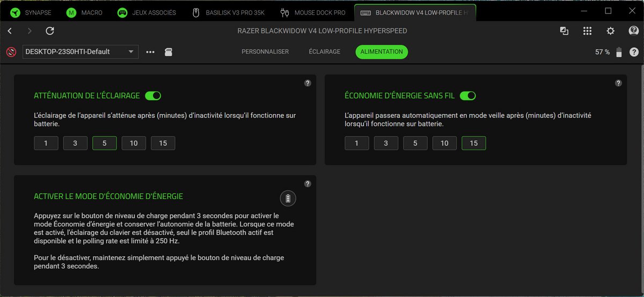Open the Razer modules grid icon
Viewport: 644px width, 297px height.
point(587,31)
